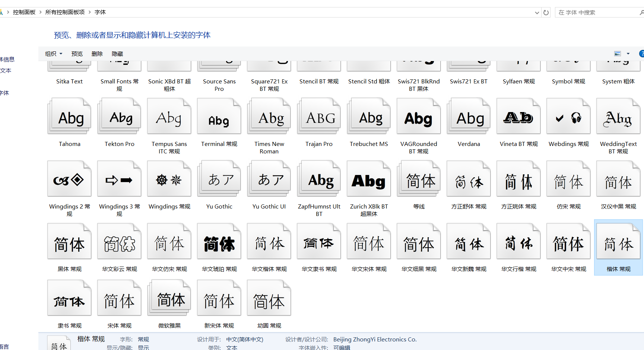The width and height of the screenshot is (644, 350).
Task: Click the Beijing ZhongYi Electronics Co. designer text
Action: [375, 340]
